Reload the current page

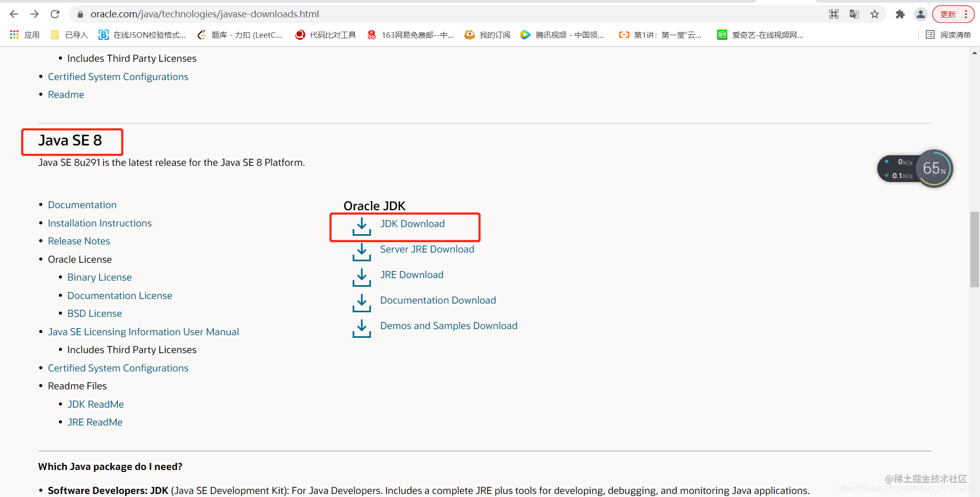55,14
